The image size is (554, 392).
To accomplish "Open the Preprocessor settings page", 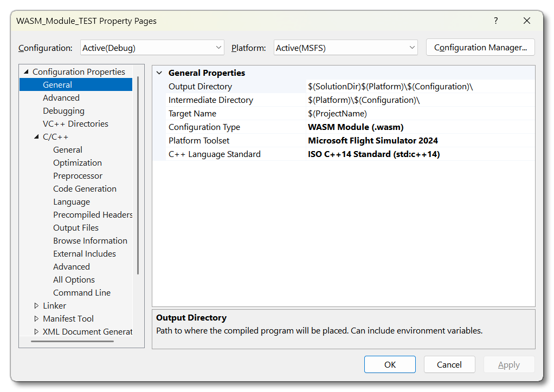I will click(78, 176).
